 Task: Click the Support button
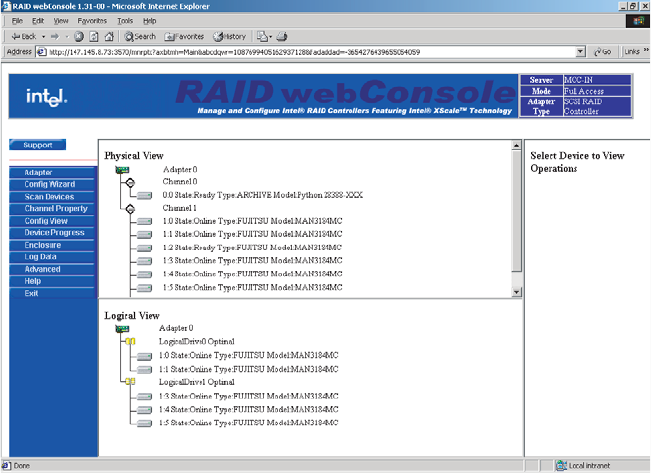[x=37, y=145]
